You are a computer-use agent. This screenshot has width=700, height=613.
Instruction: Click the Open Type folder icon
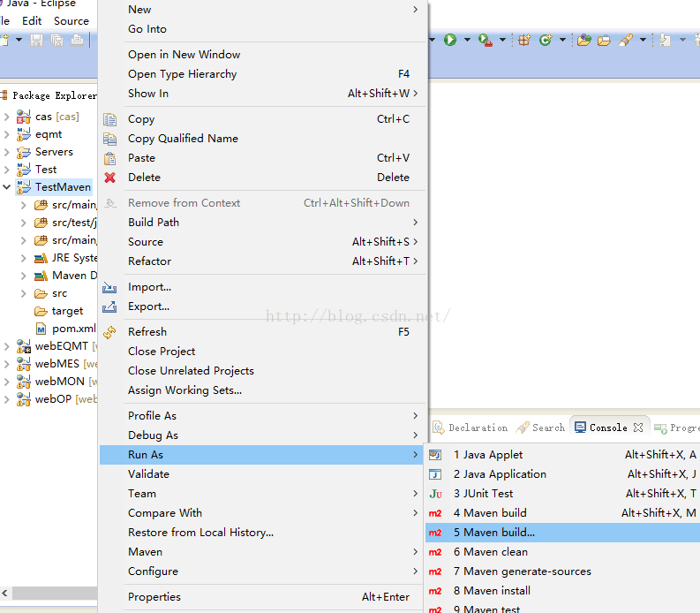coord(584,41)
